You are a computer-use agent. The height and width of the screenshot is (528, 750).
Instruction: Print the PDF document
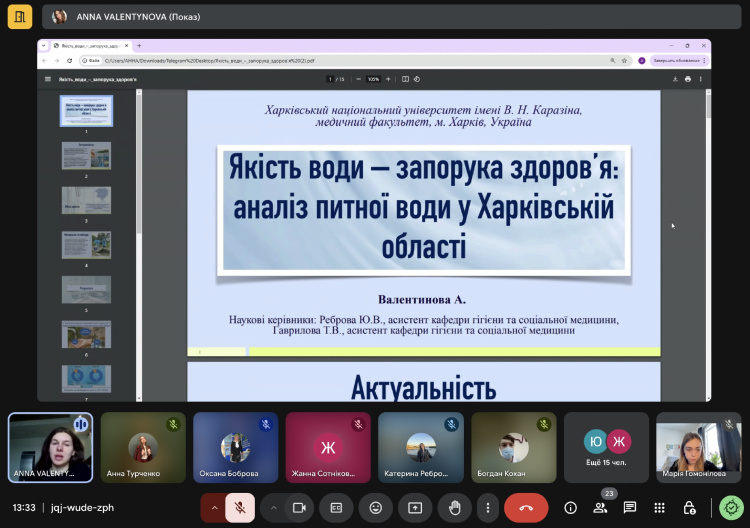coord(688,79)
